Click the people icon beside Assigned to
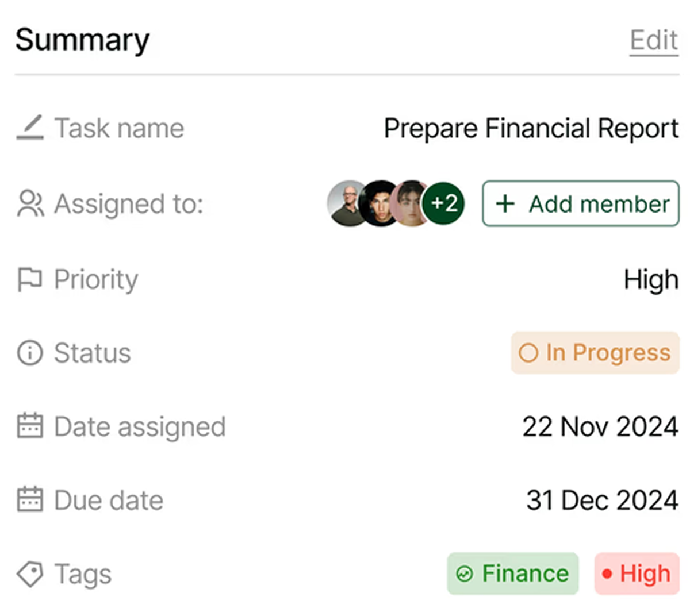Viewport: 690px width, 616px height. point(30,203)
